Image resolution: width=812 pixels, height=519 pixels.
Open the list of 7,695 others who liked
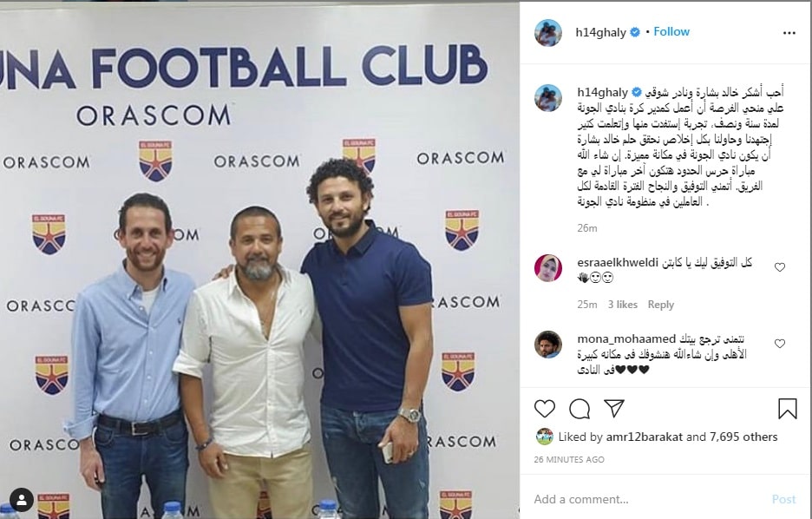[743, 437]
